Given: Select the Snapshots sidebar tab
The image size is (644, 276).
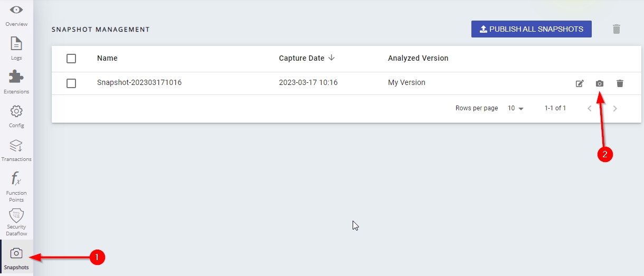Looking at the screenshot, I should (16, 258).
